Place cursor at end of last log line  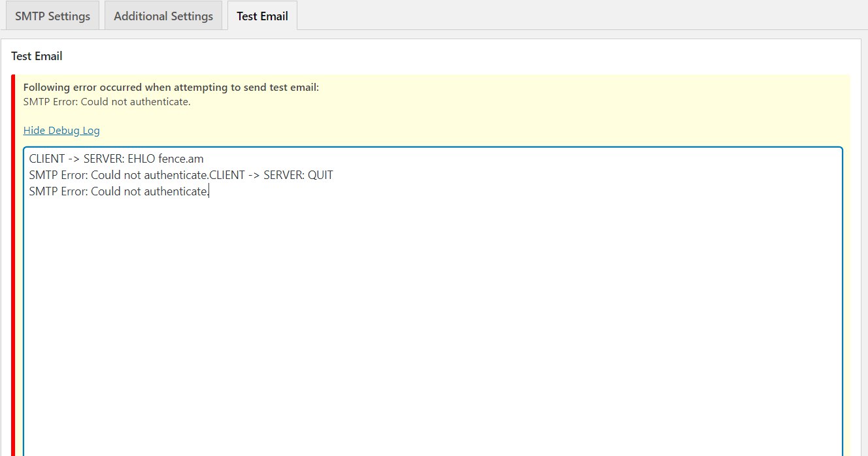(209, 191)
